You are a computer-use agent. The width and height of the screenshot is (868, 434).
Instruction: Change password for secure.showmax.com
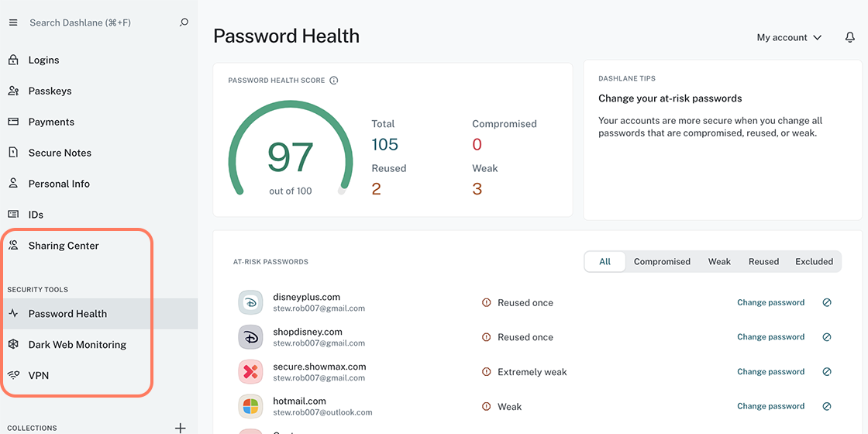[770, 371]
